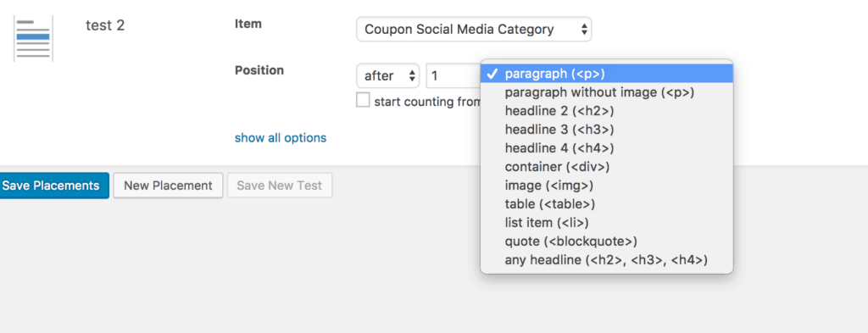Enable the start counting from checkbox
The width and height of the screenshot is (868, 333).
pos(363,100)
